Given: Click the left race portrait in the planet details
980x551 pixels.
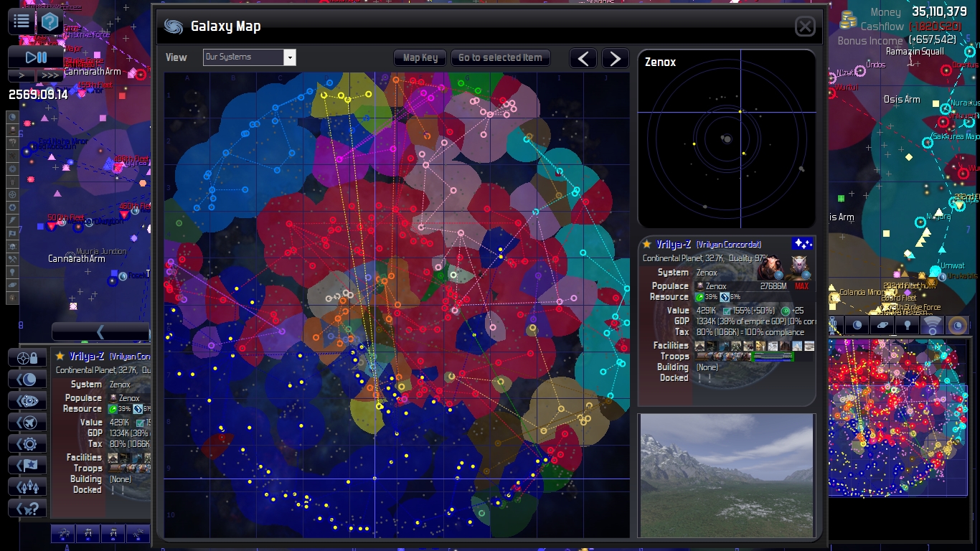Looking at the screenshot, I should (770, 268).
